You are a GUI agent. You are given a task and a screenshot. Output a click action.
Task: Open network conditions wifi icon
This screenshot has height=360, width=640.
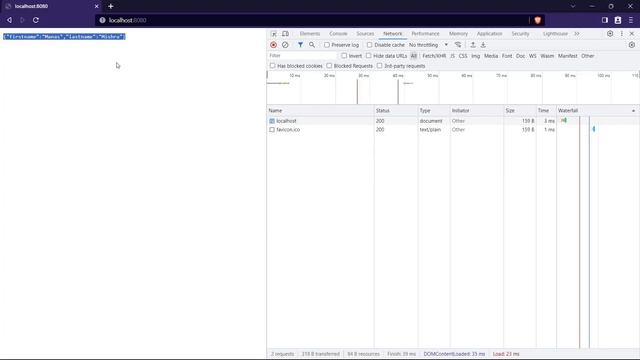[458, 45]
